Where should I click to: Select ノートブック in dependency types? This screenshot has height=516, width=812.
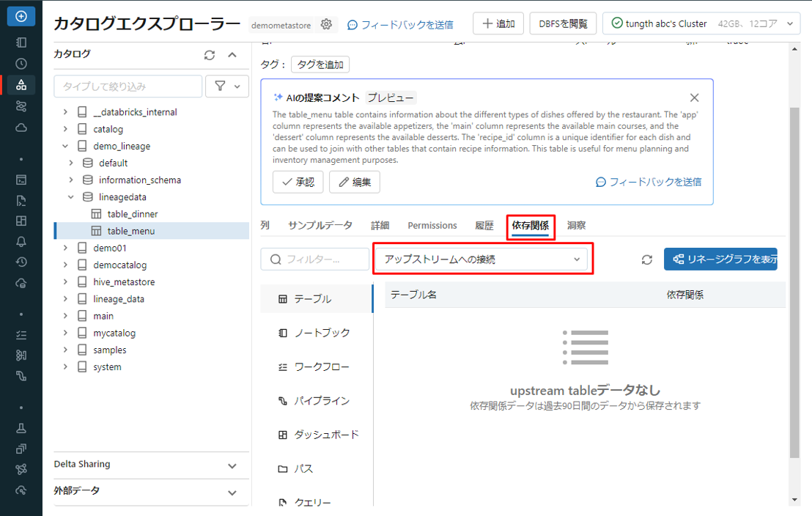coord(315,333)
